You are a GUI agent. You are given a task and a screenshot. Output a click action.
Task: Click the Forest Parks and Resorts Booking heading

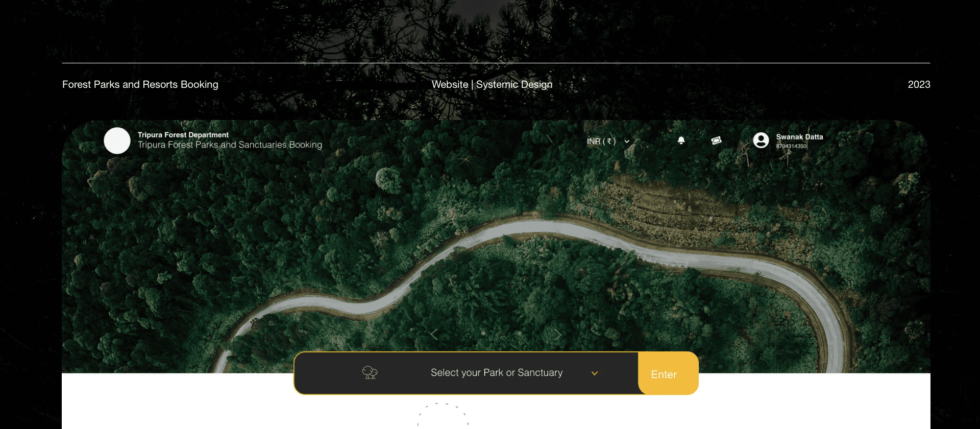(x=140, y=84)
